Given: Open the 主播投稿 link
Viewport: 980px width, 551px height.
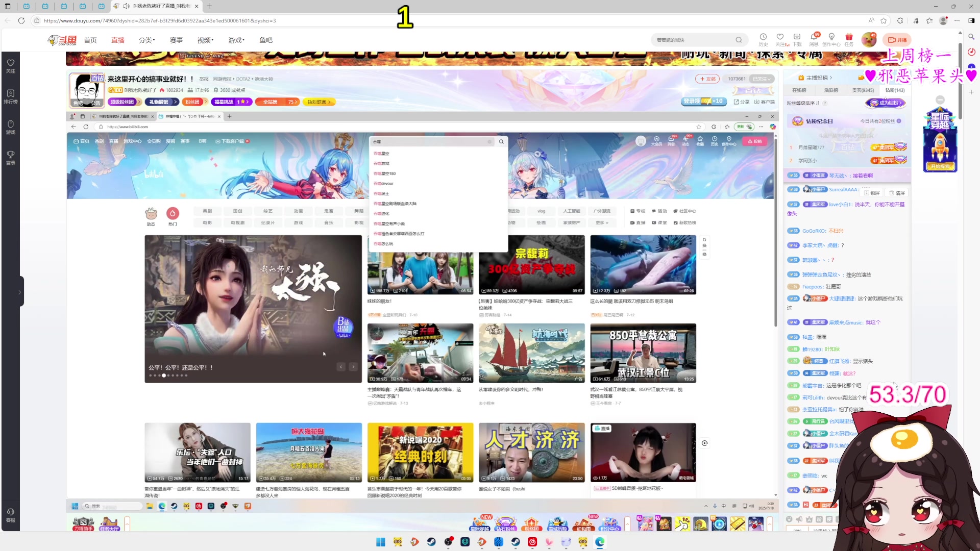Looking at the screenshot, I should pos(816,78).
